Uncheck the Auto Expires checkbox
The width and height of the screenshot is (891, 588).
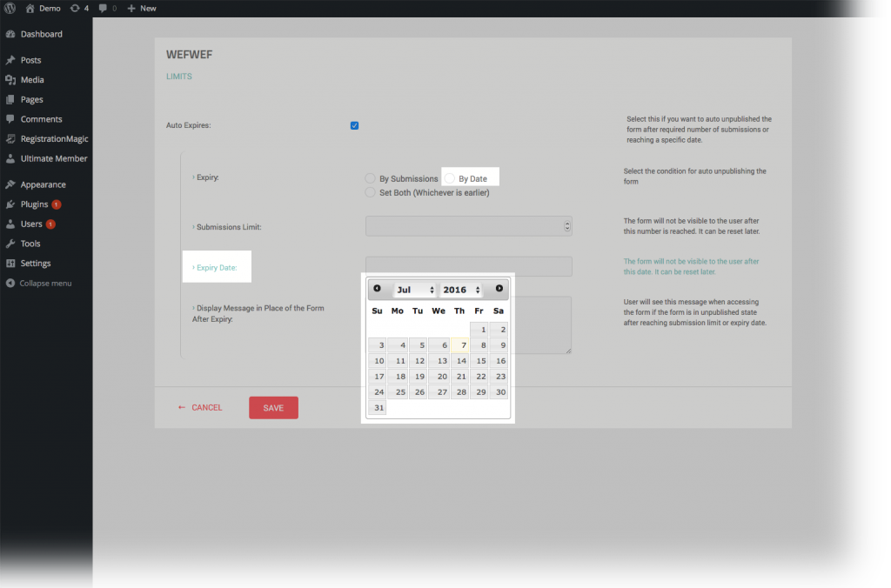click(354, 125)
